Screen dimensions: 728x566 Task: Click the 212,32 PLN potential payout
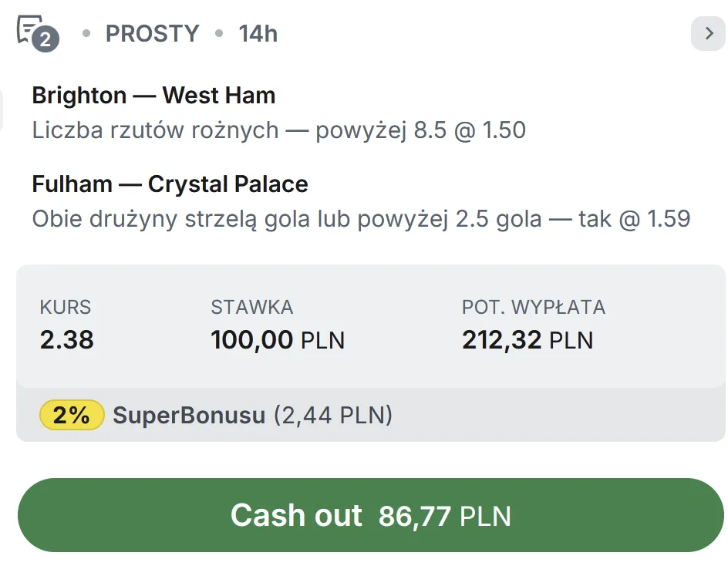[527, 339]
